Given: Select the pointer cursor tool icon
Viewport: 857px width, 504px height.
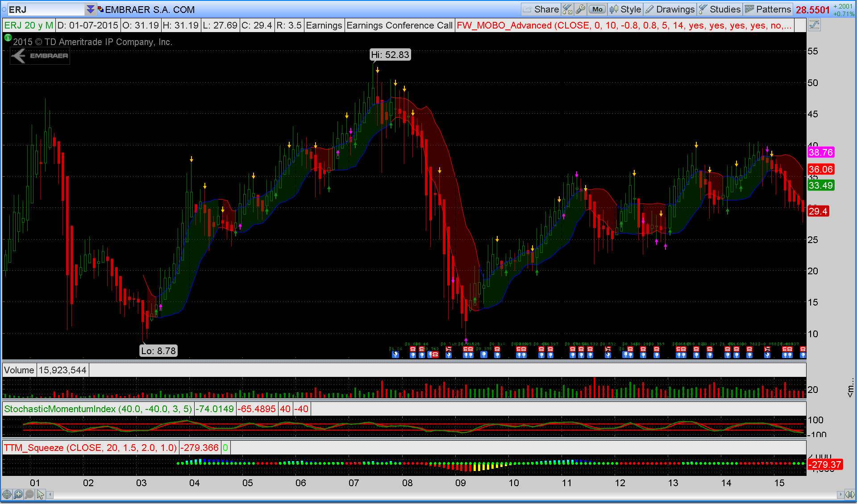Looking at the screenshot, I should tap(40, 494).
